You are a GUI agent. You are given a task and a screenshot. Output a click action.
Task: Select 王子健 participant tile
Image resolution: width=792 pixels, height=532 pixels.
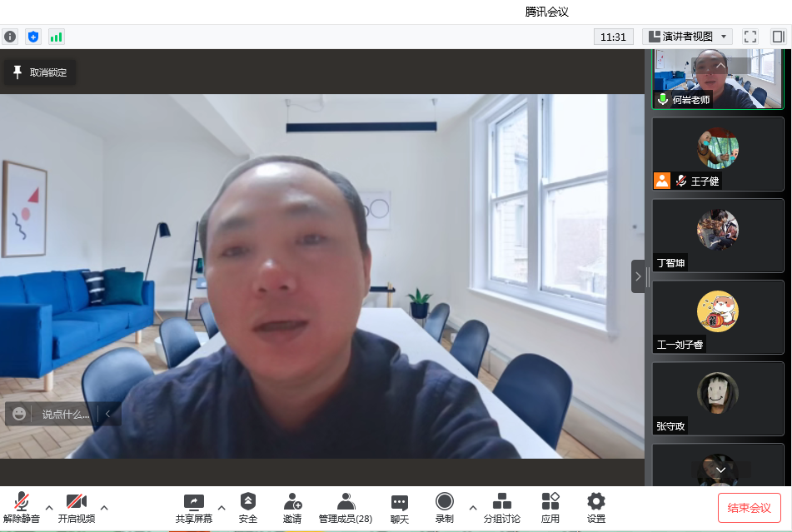point(718,154)
